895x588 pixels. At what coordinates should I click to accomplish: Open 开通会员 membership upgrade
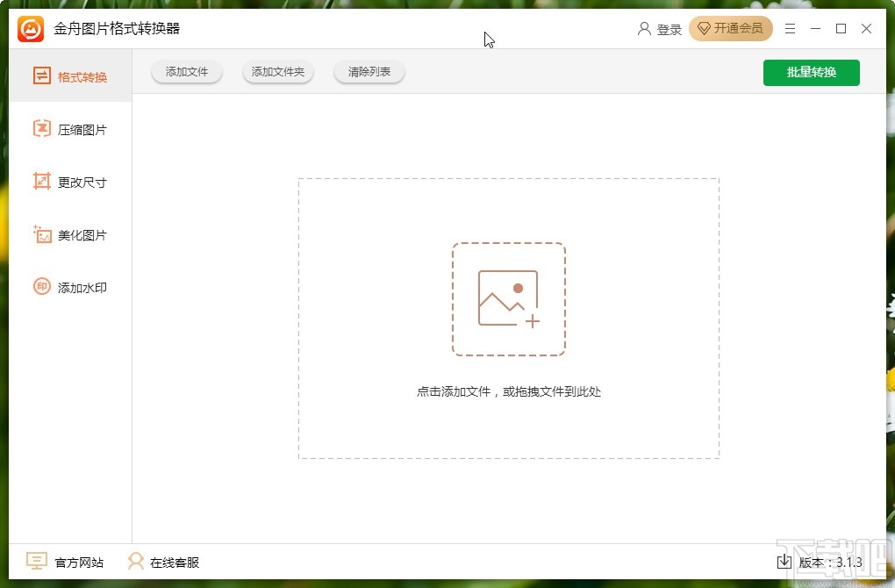(x=731, y=28)
